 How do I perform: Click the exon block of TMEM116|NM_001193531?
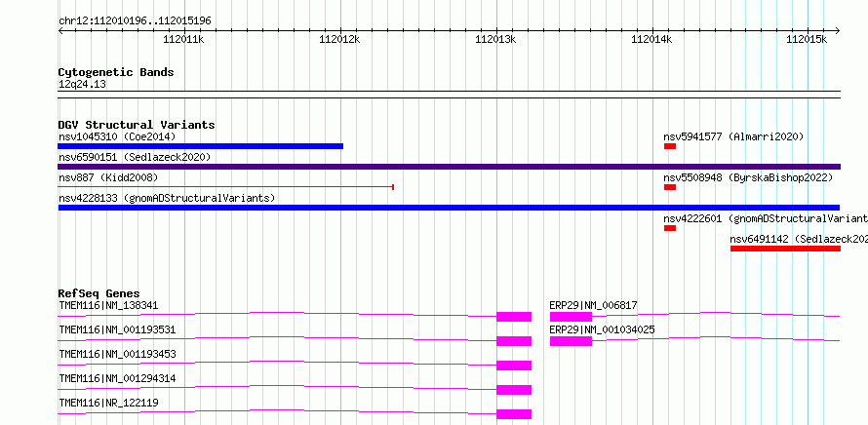pyautogui.click(x=514, y=341)
